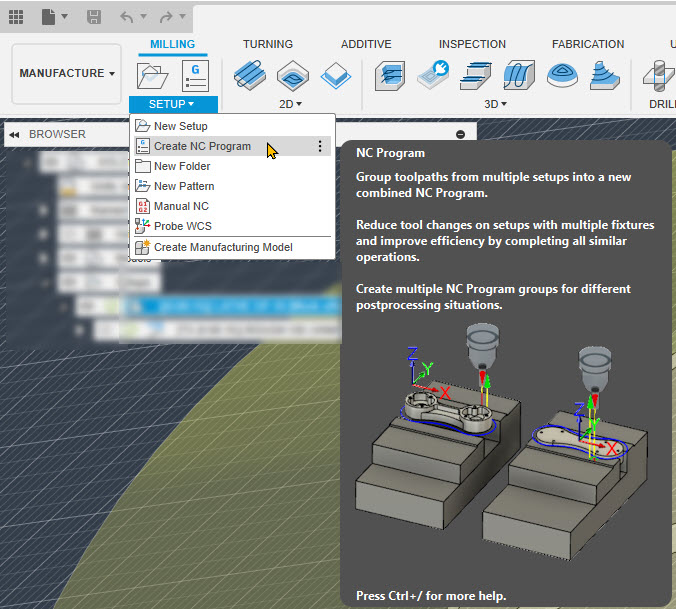Image resolution: width=676 pixels, height=609 pixels.
Task: Click the NC Program G-code toolbar icon
Action: 195,76
